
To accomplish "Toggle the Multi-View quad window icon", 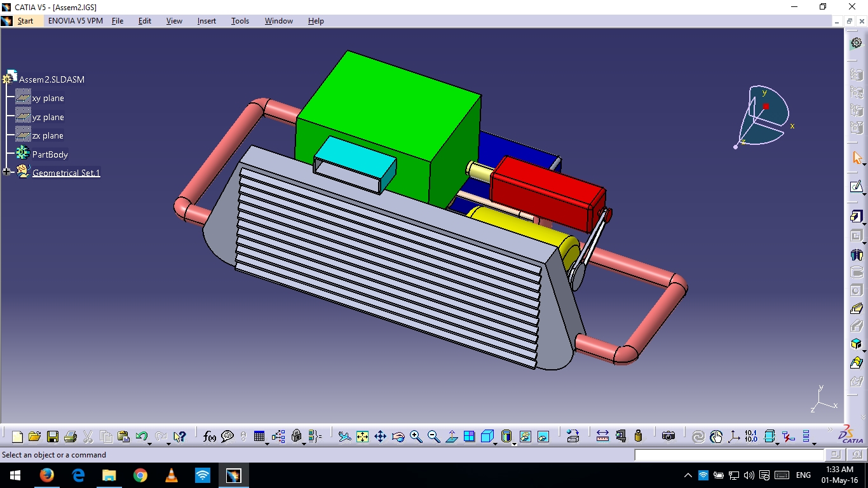I will point(470,436).
